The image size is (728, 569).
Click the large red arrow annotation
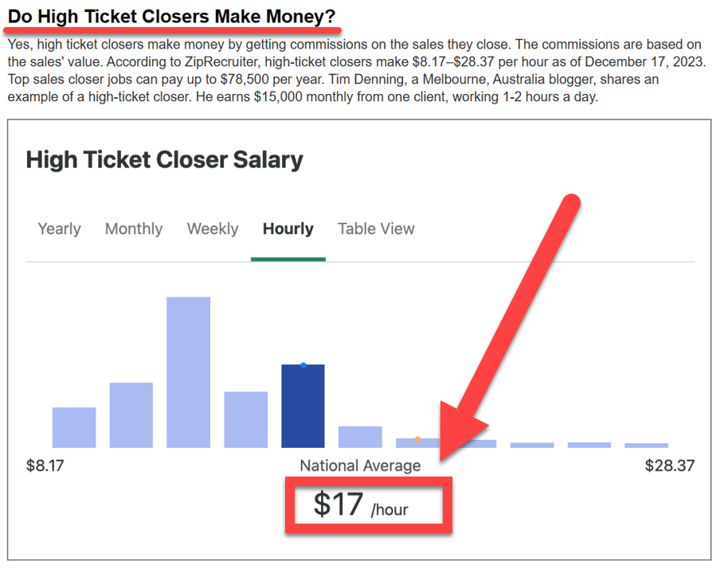(510, 319)
